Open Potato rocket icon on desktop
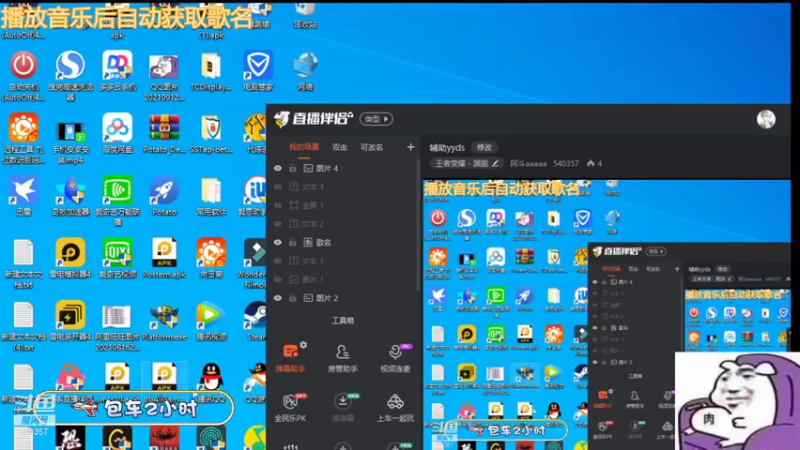Screen dimensions: 800x450 click(164, 196)
